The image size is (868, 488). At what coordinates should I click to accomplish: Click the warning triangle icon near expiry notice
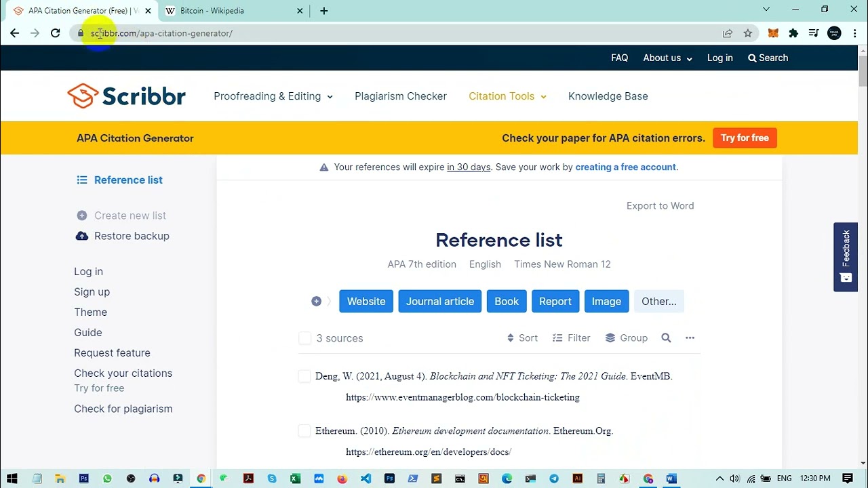click(324, 167)
